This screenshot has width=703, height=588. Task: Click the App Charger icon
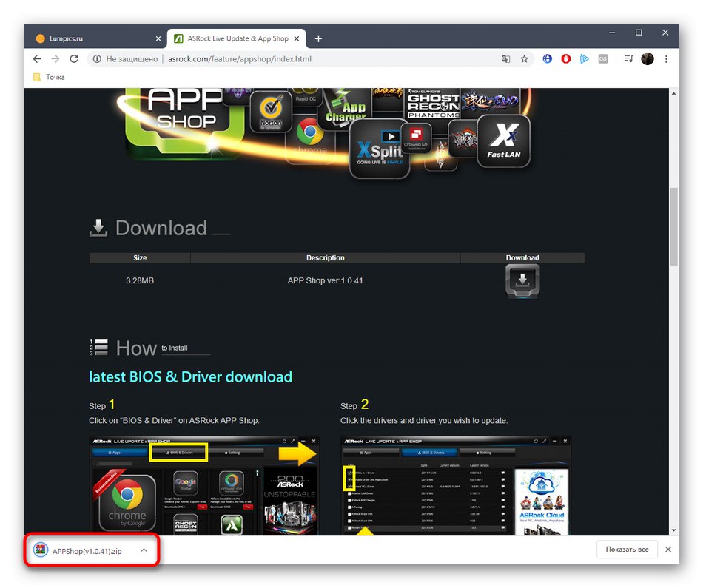coord(346,107)
